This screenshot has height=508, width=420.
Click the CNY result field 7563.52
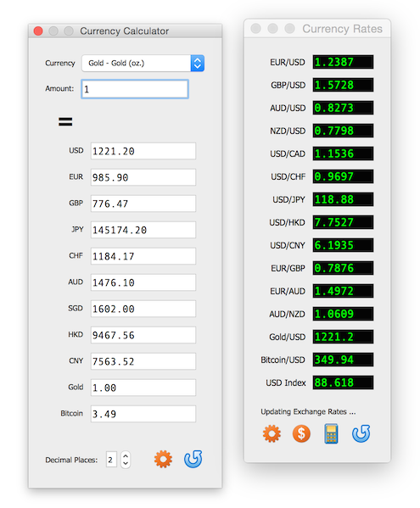tap(143, 361)
